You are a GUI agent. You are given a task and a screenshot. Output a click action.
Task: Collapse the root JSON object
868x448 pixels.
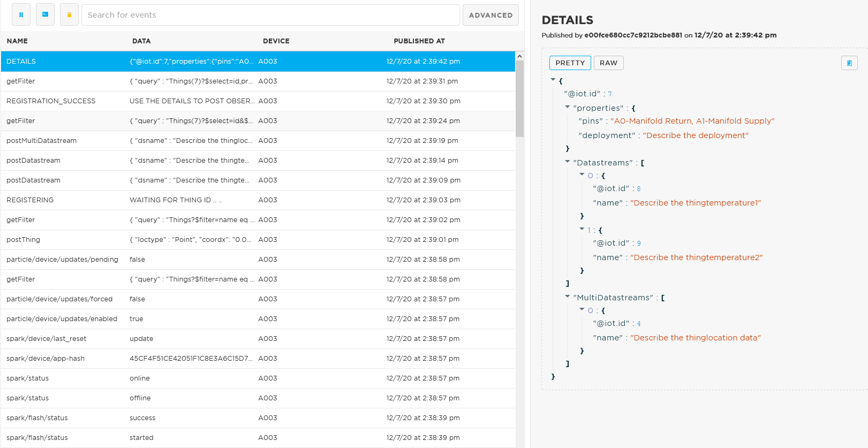click(x=553, y=80)
